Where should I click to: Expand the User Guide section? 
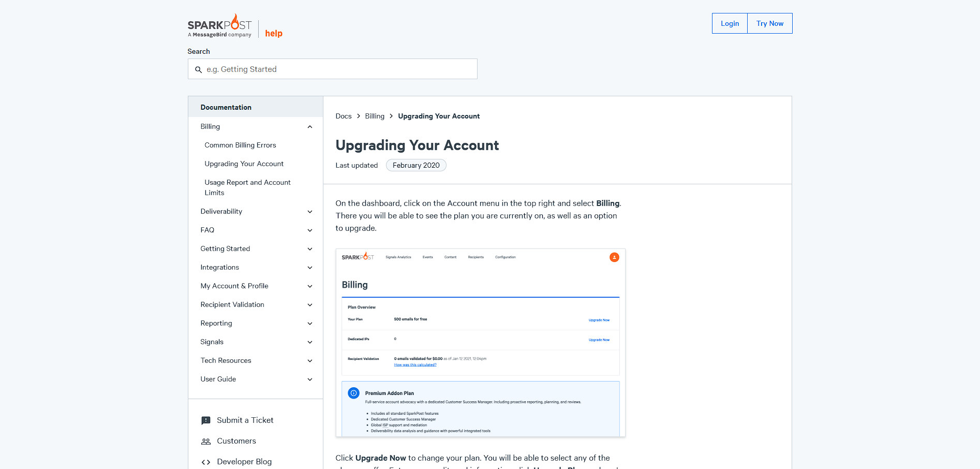click(x=310, y=379)
